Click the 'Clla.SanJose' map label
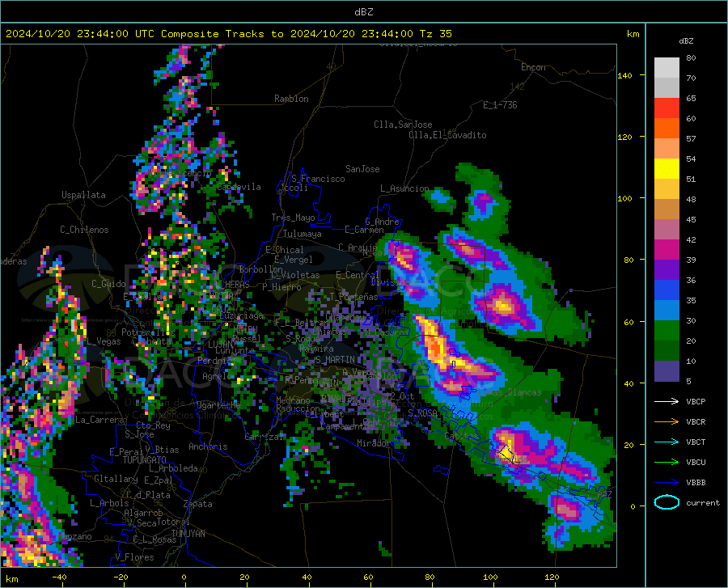The width and height of the screenshot is (728, 588). pos(403,125)
